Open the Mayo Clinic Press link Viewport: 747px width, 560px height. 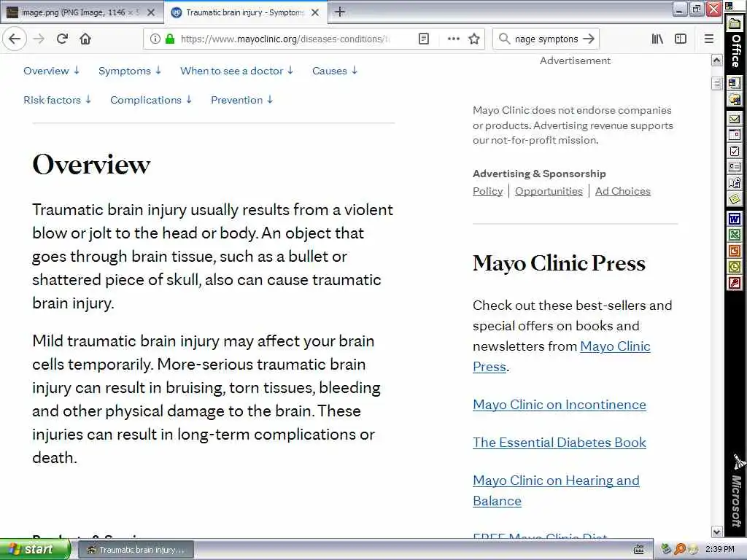point(614,346)
